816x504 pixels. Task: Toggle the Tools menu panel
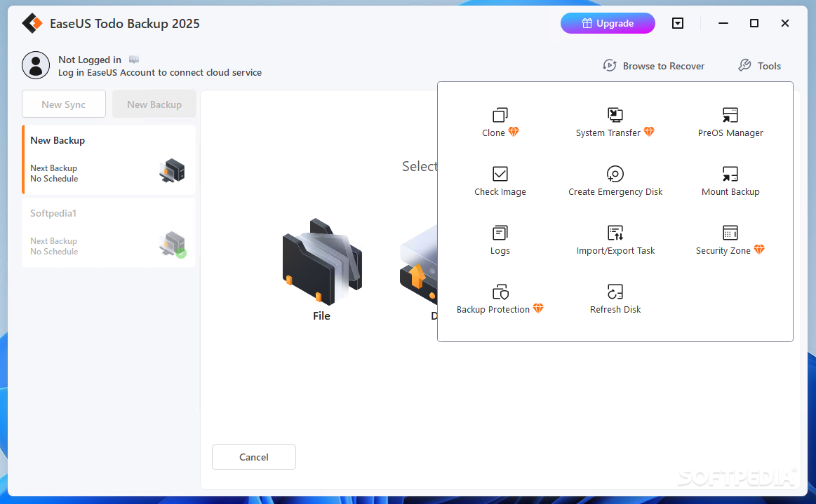759,66
